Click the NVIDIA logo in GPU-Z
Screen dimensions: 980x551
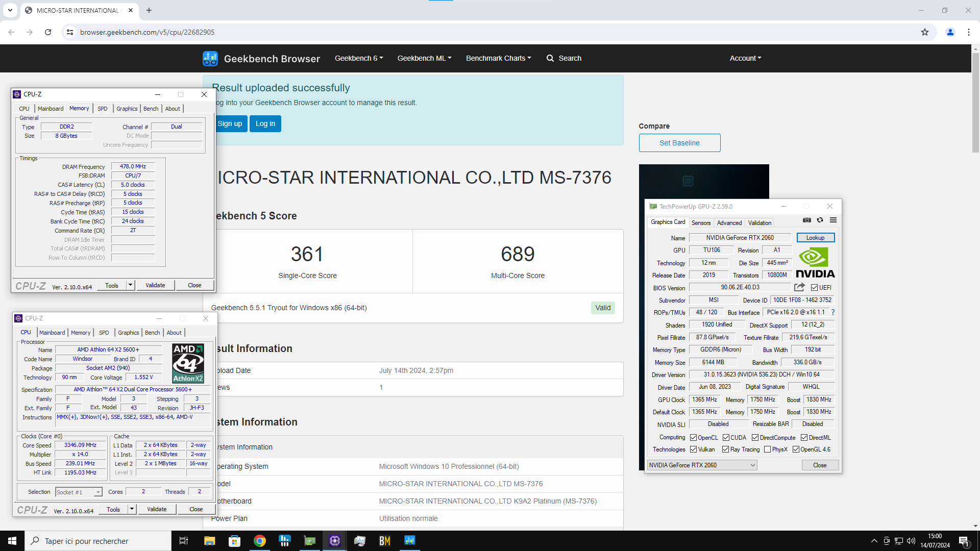(815, 262)
